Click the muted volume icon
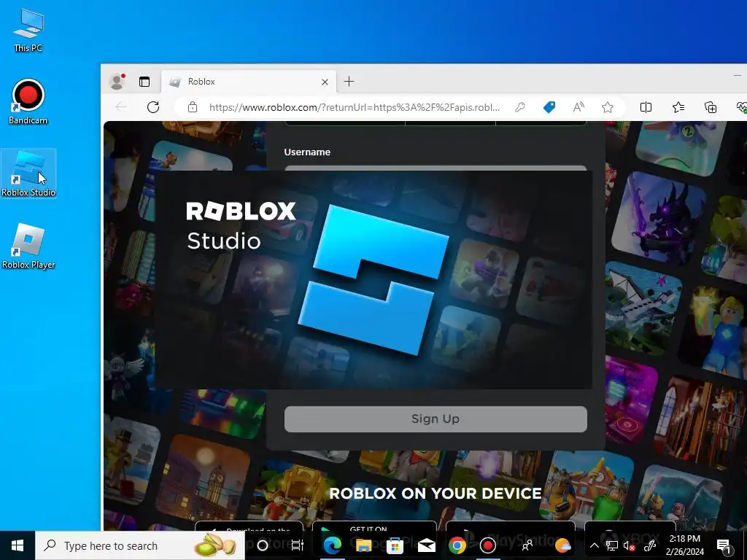747x560 pixels. click(x=630, y=545)
